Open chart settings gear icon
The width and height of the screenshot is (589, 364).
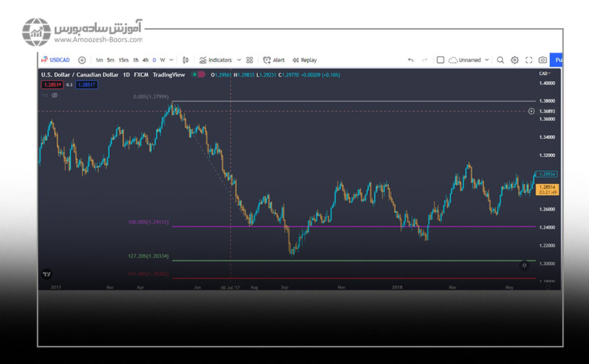(x=515, y=61)
